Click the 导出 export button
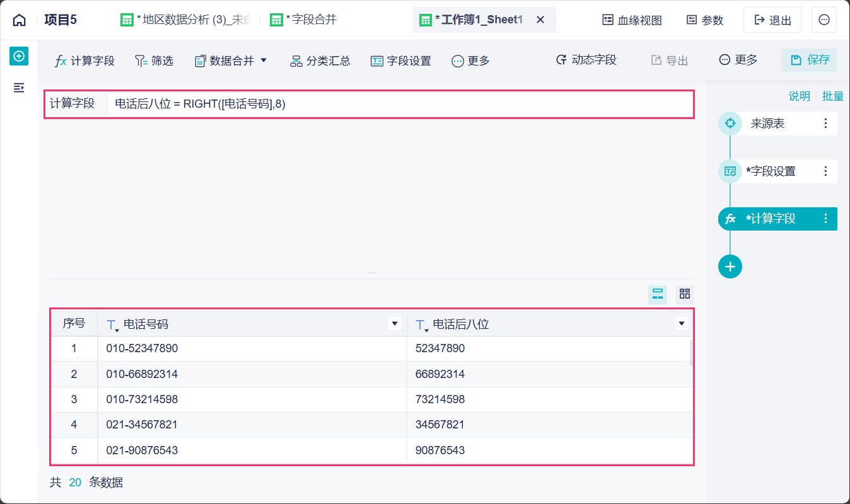This screenshot has width=850, height=504. pyautogui.click(x=670, y=60)
